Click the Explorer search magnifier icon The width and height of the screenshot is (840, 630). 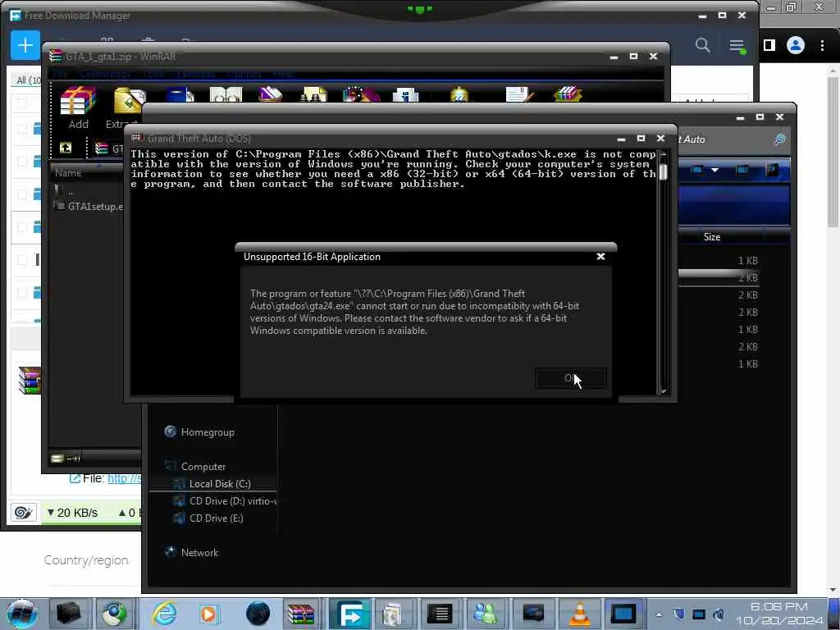click(779, 139)
